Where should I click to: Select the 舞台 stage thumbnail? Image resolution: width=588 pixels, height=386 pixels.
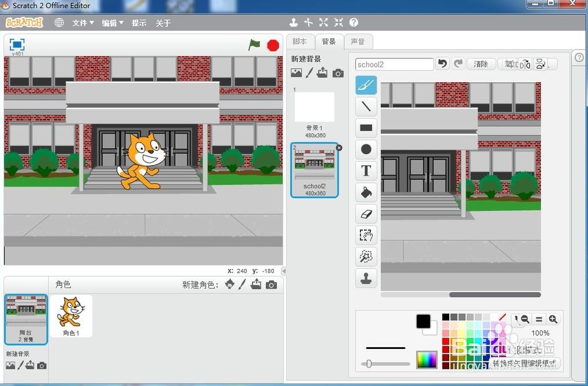click(26, 319)
